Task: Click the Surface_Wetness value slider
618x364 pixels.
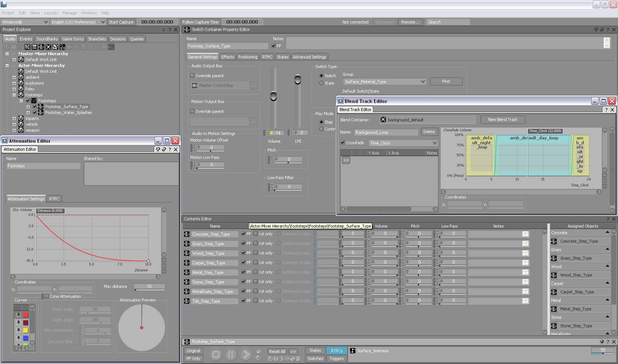Action: (602, 351)
